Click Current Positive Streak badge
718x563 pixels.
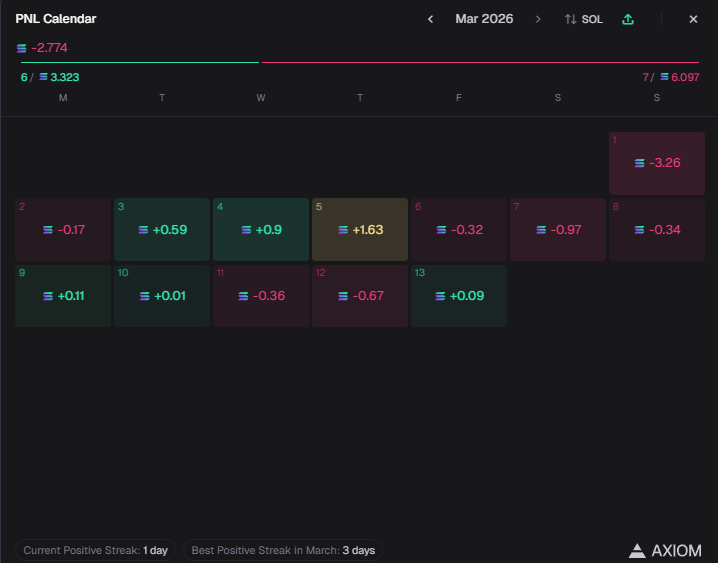pyautogui.click(x=95, y=550)
